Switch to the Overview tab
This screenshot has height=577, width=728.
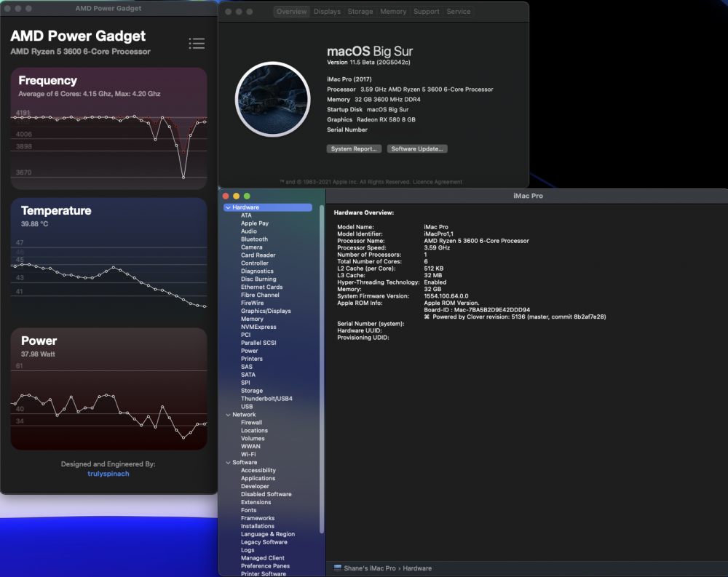coord(292,11)
